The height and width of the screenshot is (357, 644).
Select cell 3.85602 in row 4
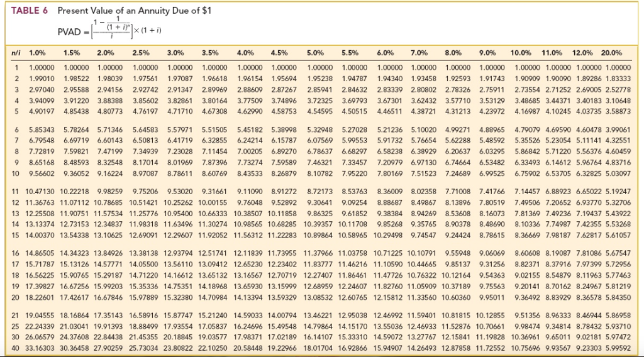[x=145, y=101]
